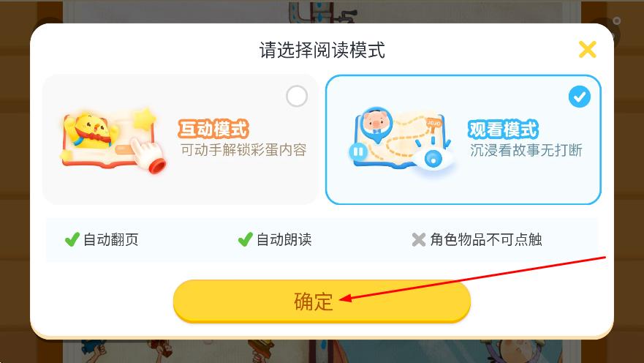Image resolution: width=644 pixels, height=363 pixels.
Task: Select the 沉浸看故事无打断 description
Action: click(x=526, y=151)
